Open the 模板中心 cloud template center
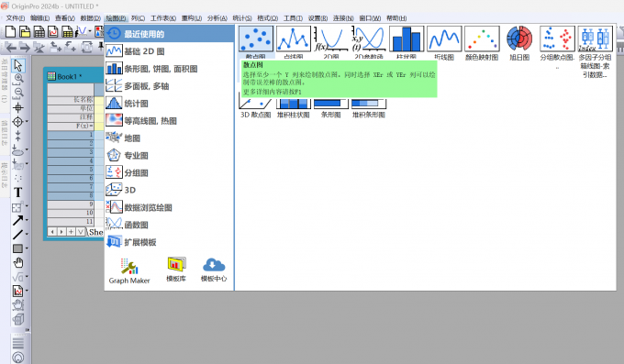 214,270
